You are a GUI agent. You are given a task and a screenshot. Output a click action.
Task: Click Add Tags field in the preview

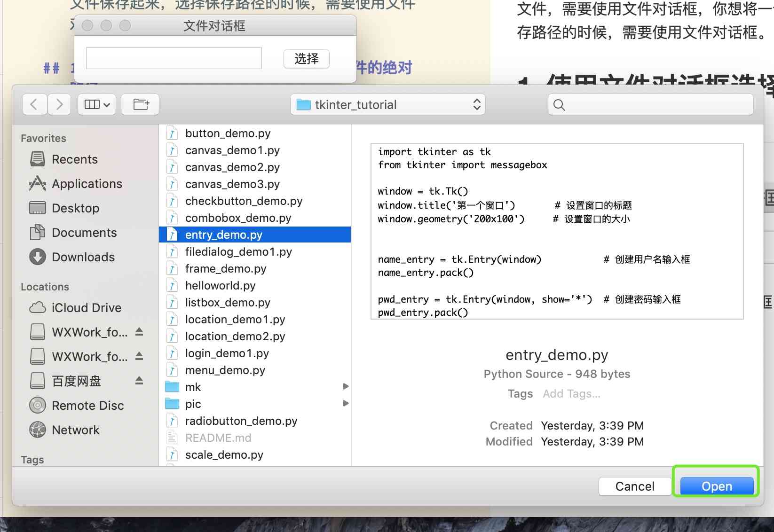click(x=571, y=394)
